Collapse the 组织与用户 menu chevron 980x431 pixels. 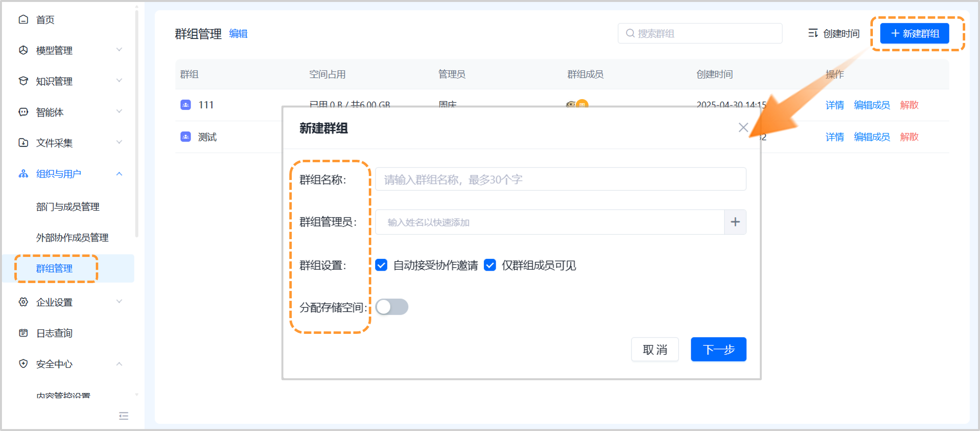119,174
